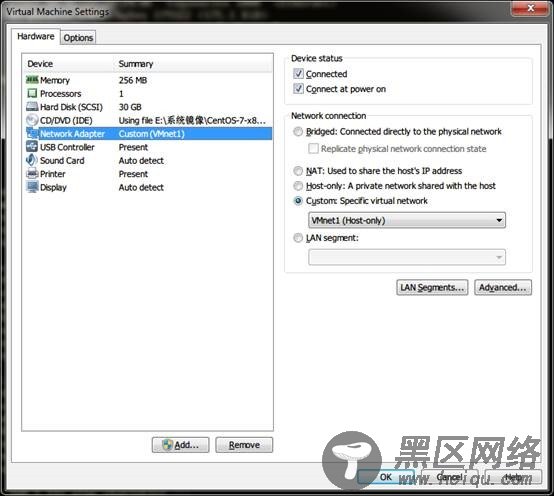Open the LAN segment dropdown
Image resolution: width=554 pixels, height=496 pixels.
tap(407, 257)
